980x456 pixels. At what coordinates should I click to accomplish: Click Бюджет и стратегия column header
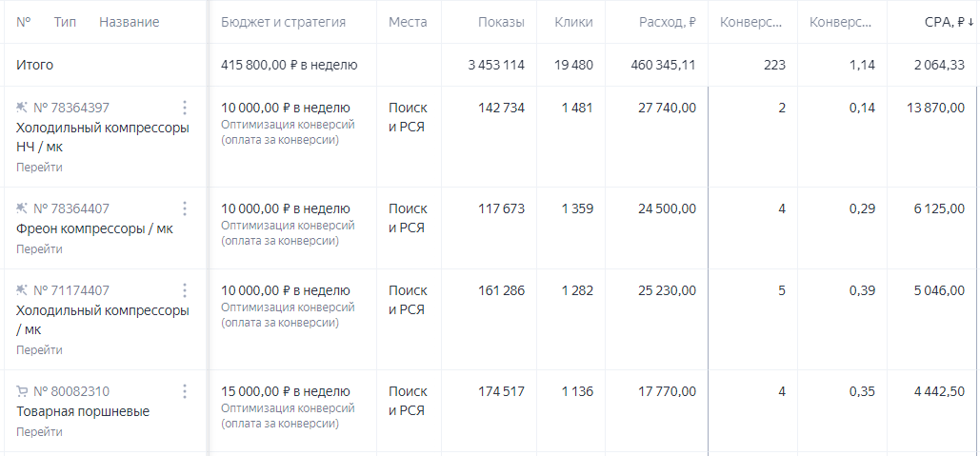[283, 23]
